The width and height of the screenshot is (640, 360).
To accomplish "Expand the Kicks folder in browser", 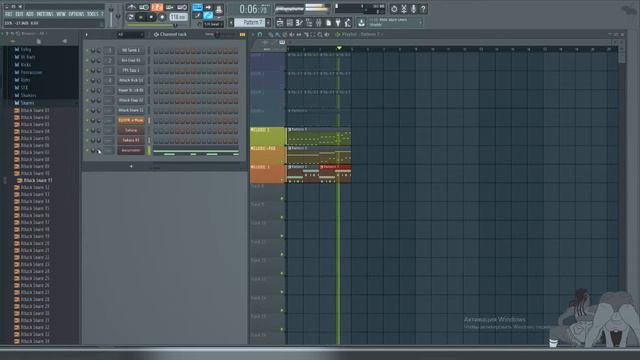I will [x=25, y=64].
